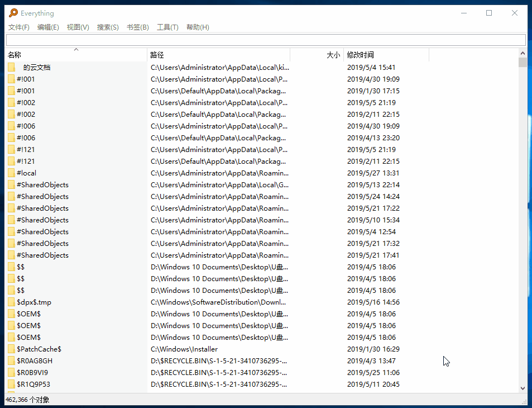Viewport: 532px width, 408px height.
Task: Click the date 2019/1/30 16:29
Action: 373,349
